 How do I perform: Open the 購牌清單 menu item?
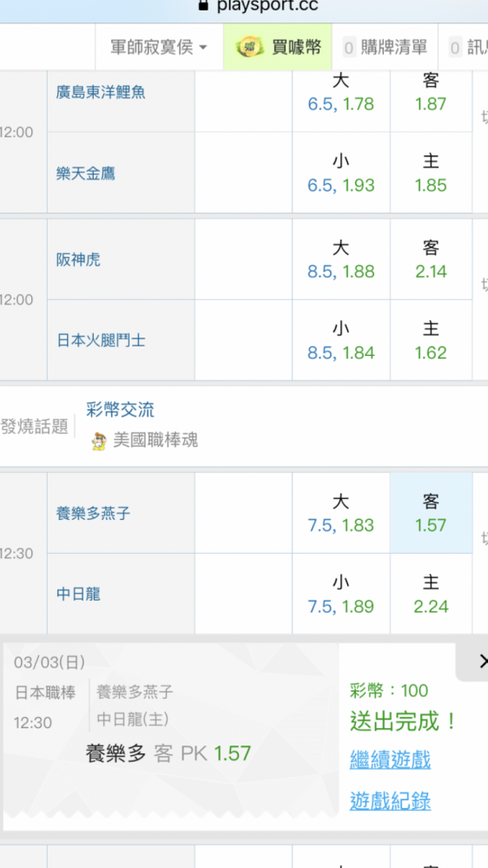(x=385, y=48)
